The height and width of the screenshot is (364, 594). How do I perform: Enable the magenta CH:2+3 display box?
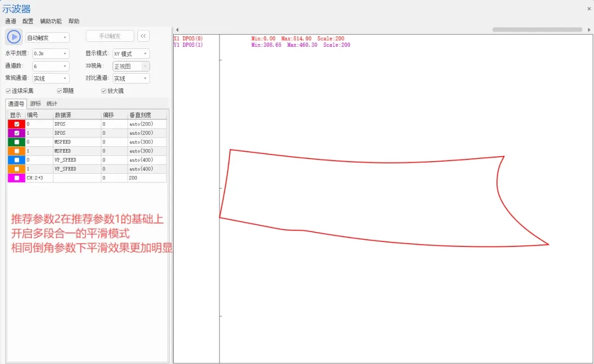point(16,178)
